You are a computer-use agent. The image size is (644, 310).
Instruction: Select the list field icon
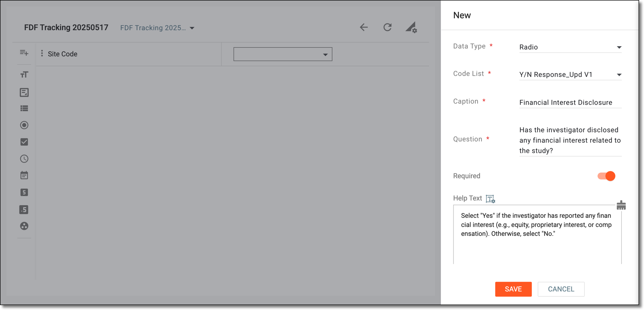24,108
